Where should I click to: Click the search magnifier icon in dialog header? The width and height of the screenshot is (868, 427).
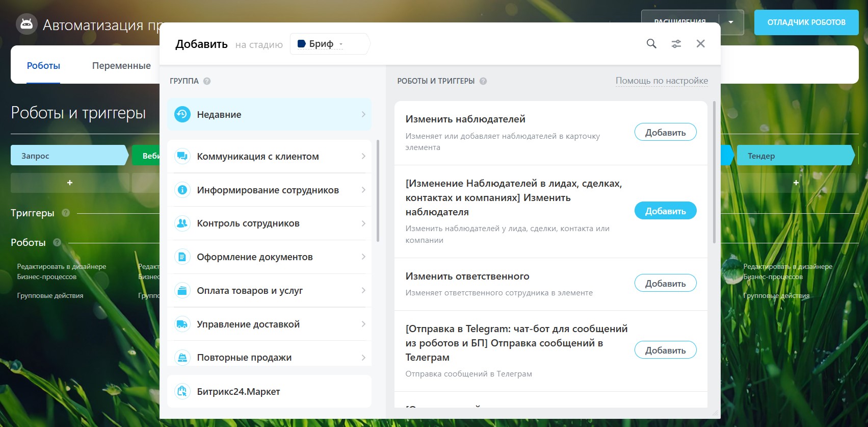651,44
